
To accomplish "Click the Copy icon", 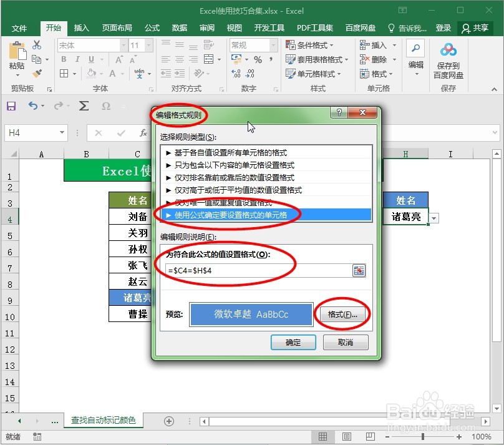I will point(36,59).
